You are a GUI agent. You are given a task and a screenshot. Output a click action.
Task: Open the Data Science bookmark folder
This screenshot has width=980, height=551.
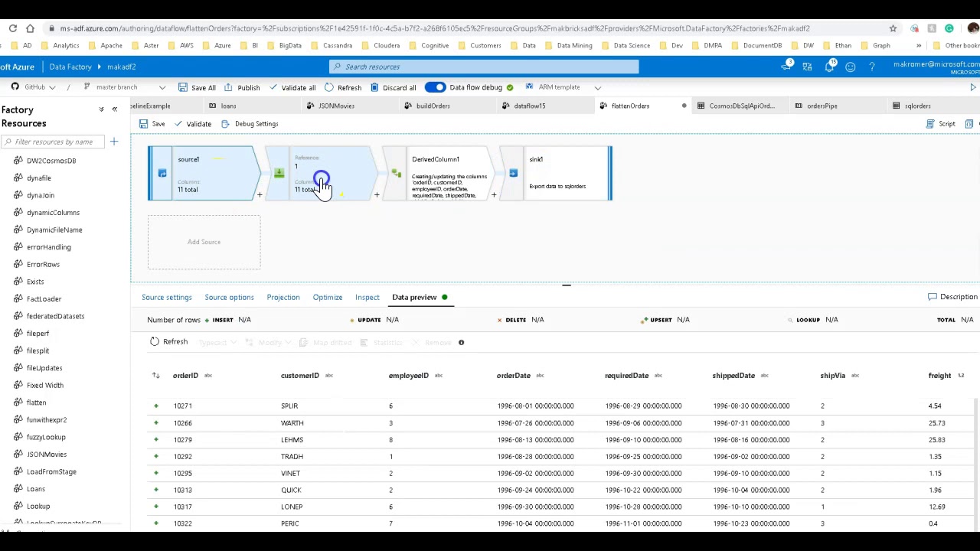pyautogui.click(x=626, y=45)
